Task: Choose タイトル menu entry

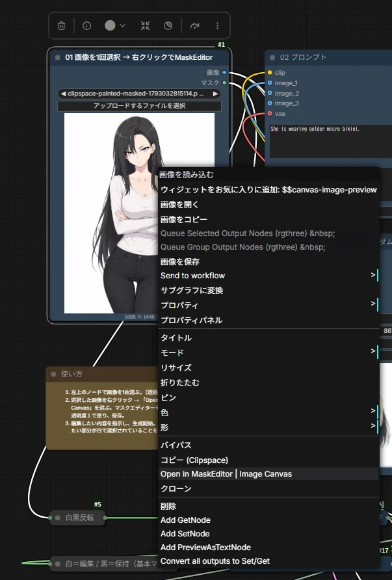Action: point(269,337)
